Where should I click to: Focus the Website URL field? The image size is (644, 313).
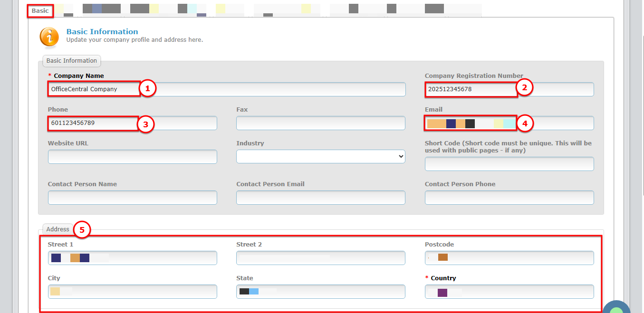tap(132, 157)
